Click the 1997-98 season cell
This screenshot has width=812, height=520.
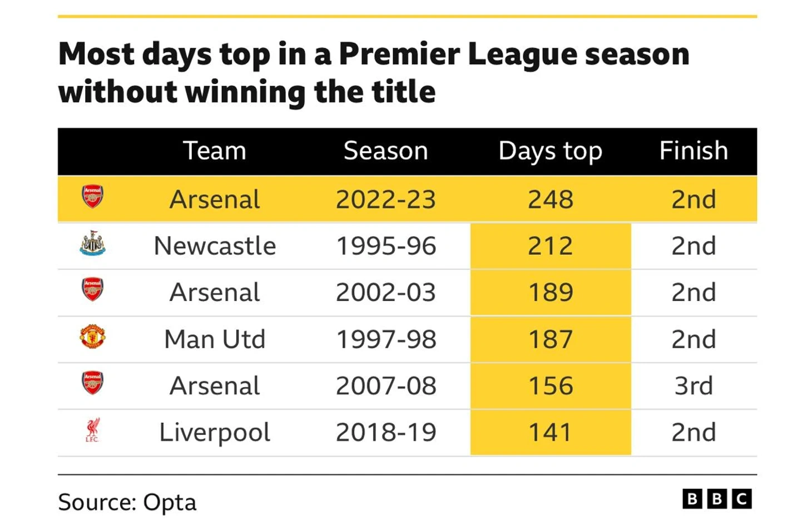tap(386, 339)
